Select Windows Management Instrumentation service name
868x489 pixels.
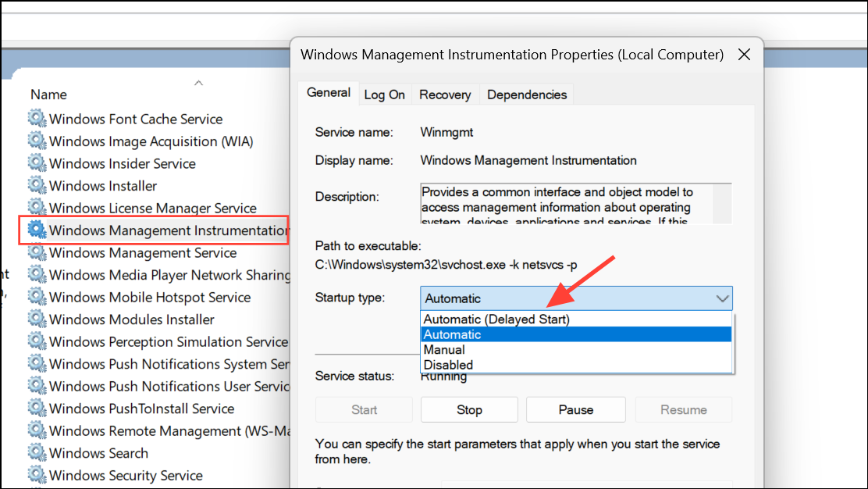169,230
